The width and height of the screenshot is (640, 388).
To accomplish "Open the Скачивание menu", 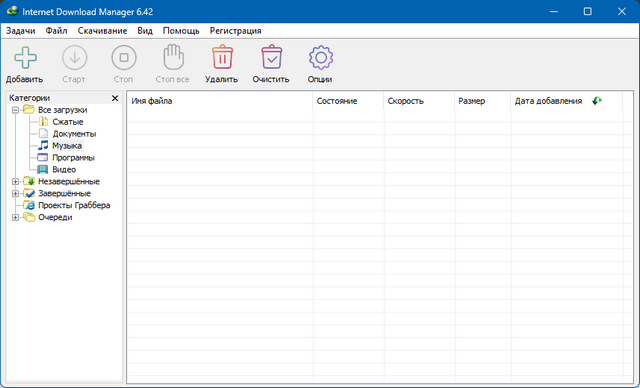I will coord(102,31).
